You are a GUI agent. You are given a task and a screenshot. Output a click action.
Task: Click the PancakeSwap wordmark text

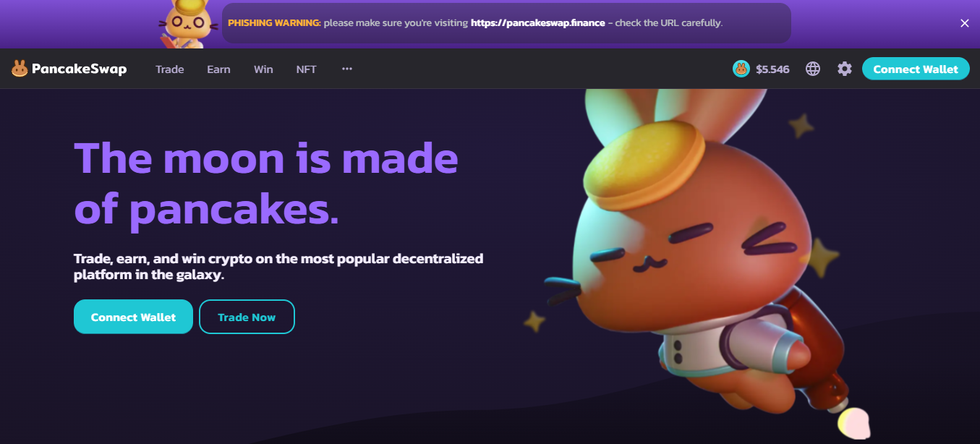[80, 69]
